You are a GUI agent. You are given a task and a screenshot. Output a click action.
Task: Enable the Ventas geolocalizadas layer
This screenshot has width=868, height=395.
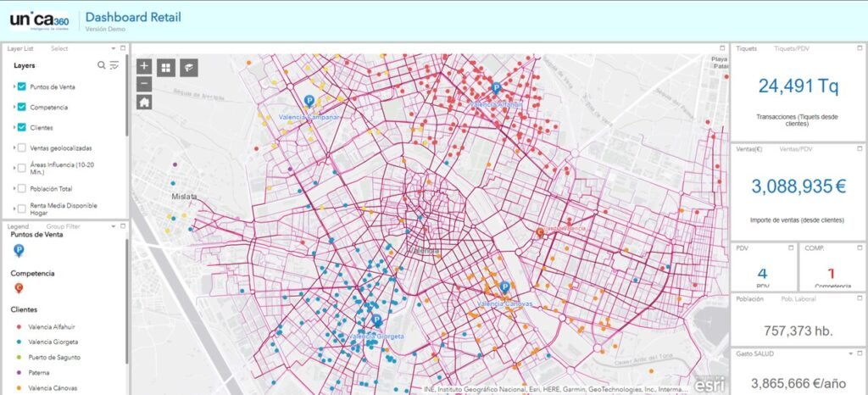(21, 147)
